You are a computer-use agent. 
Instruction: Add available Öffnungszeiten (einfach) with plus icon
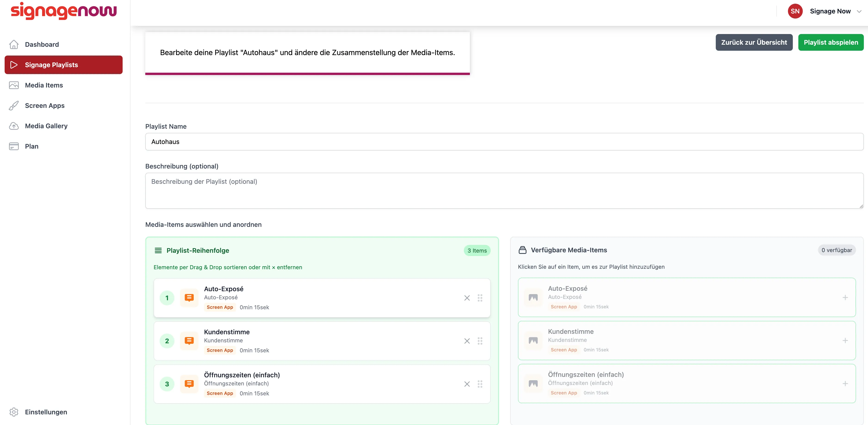coord(845,384)
